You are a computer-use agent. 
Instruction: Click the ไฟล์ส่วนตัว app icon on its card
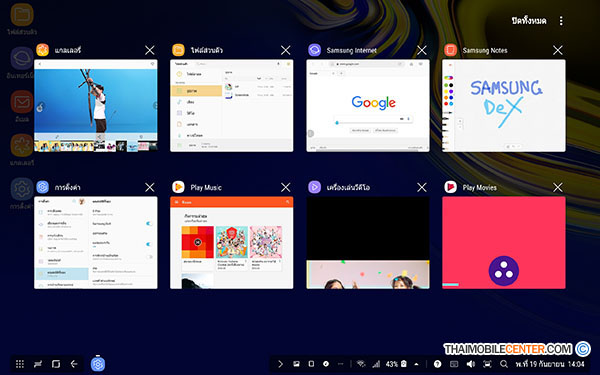(178, 50)
